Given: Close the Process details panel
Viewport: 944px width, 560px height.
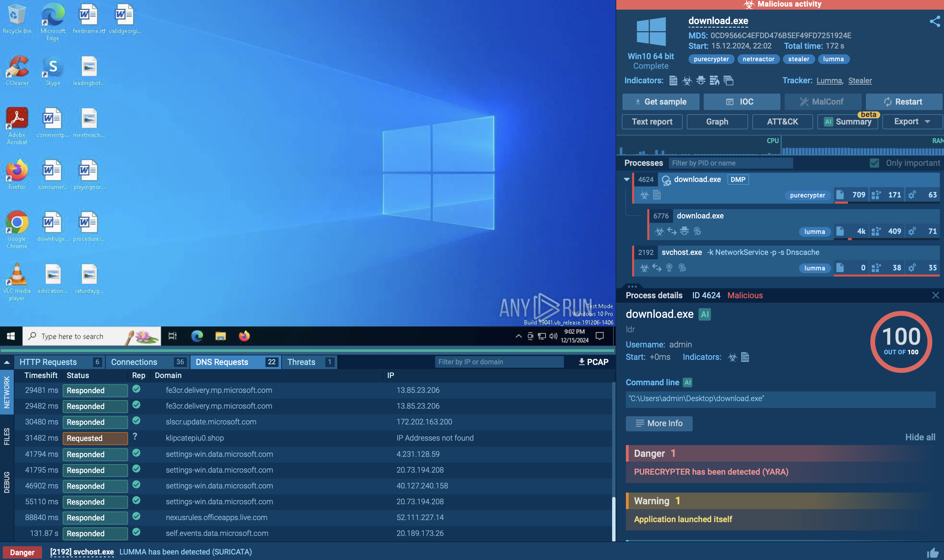Looking at the screenshot, I should click(x=935, y=295).
